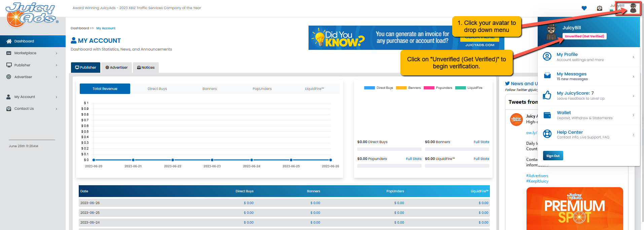Click the Premium Spot ad image
This screenshot has height=230, width=644.
pyautogui.click(x=575, y=209)
